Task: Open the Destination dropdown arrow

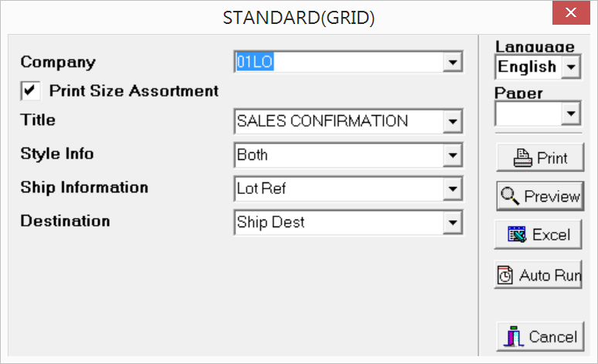Action: (453, 223)
